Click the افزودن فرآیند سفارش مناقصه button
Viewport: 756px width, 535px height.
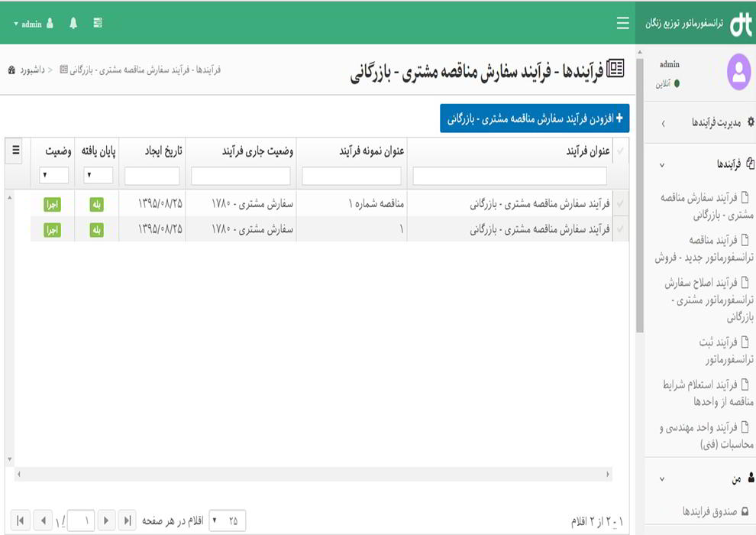pos(535,118)
